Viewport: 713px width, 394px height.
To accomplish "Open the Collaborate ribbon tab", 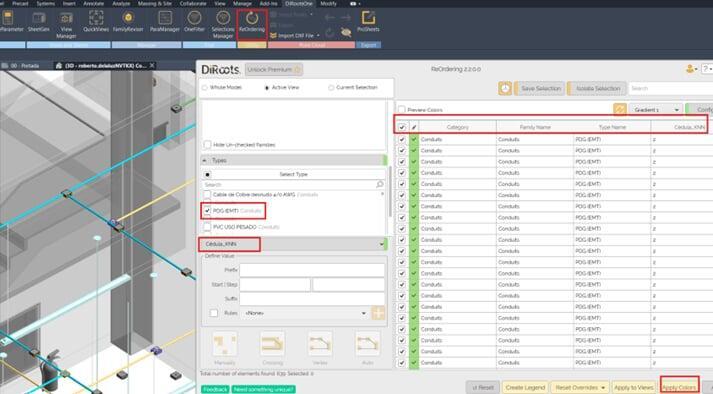I will click(x=193, y=4).
